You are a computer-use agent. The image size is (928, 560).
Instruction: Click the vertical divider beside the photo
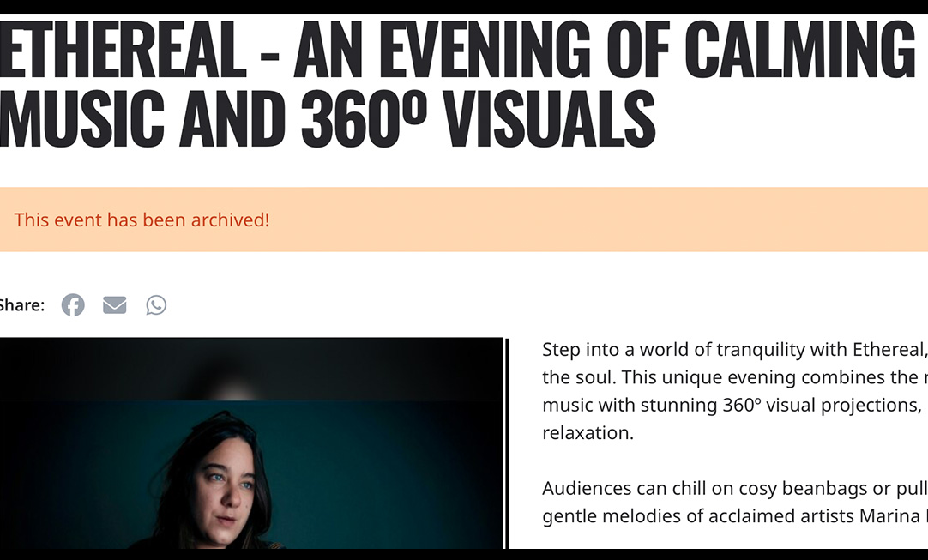[x=507, y=443]
